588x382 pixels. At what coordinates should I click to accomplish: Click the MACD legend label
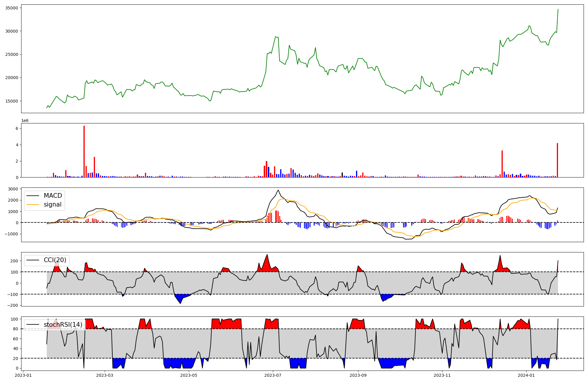pos(53,196)
